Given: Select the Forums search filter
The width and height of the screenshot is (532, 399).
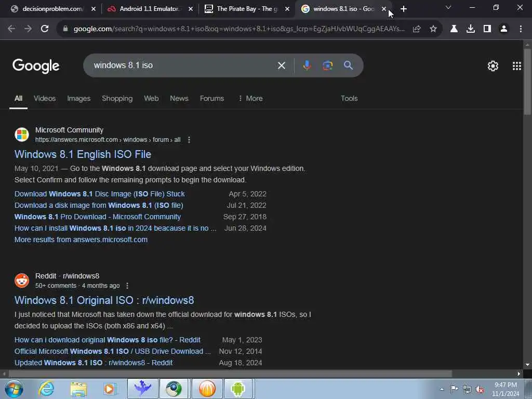Looking at the screenshot, I should (x=212, y=98).
